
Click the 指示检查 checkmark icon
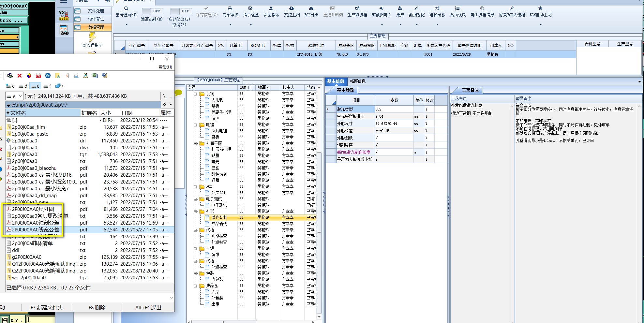[x=250, y=8]
